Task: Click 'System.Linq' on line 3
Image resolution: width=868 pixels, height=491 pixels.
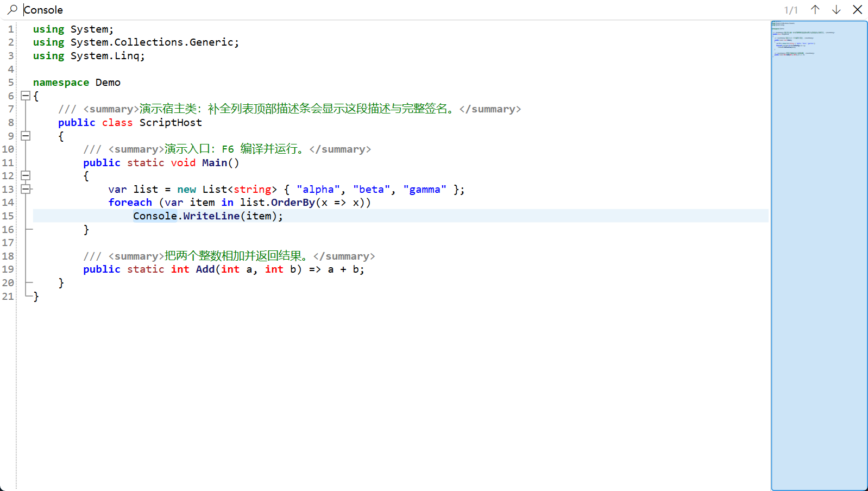Action: point(105,55)
